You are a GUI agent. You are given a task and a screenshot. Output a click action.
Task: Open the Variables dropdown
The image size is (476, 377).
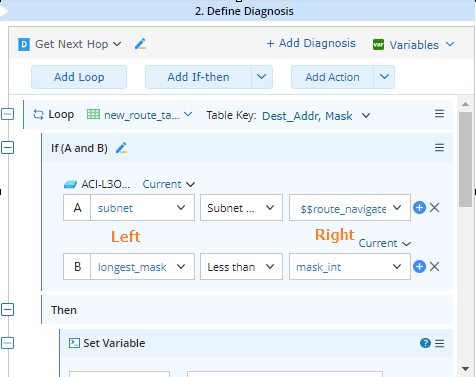coord(414,45)
